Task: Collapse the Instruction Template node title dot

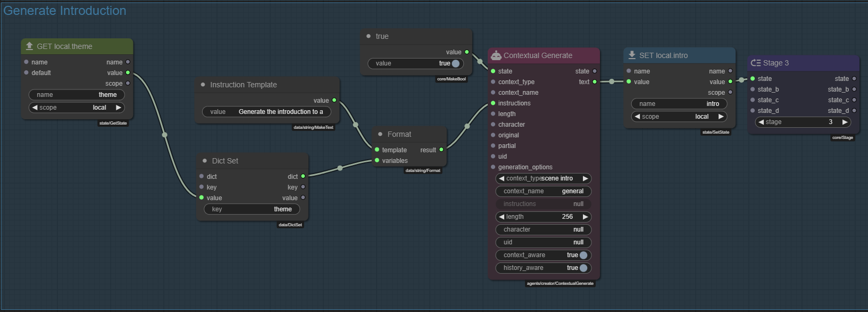Action: pos(203,85)
